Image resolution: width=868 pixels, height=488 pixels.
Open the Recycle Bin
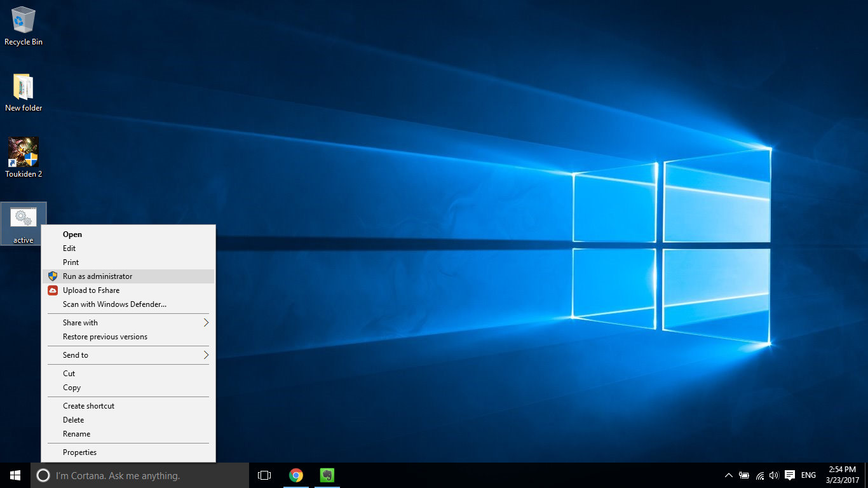tap(23, 22)
